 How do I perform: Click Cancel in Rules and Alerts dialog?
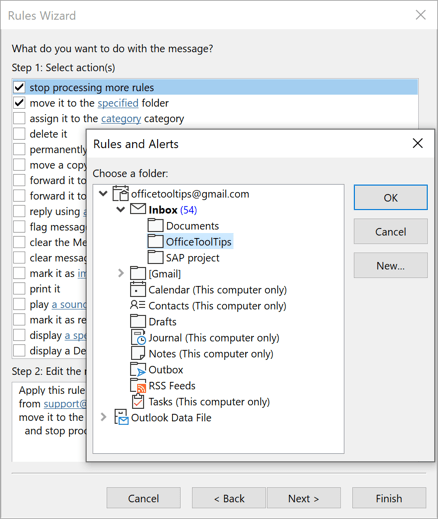[390, 232]
